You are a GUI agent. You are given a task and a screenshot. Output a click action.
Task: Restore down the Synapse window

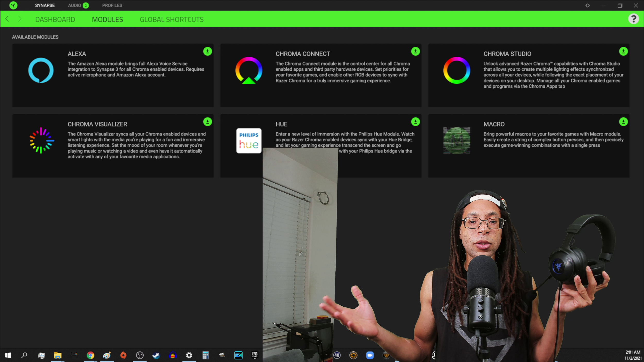pos(620,5)
